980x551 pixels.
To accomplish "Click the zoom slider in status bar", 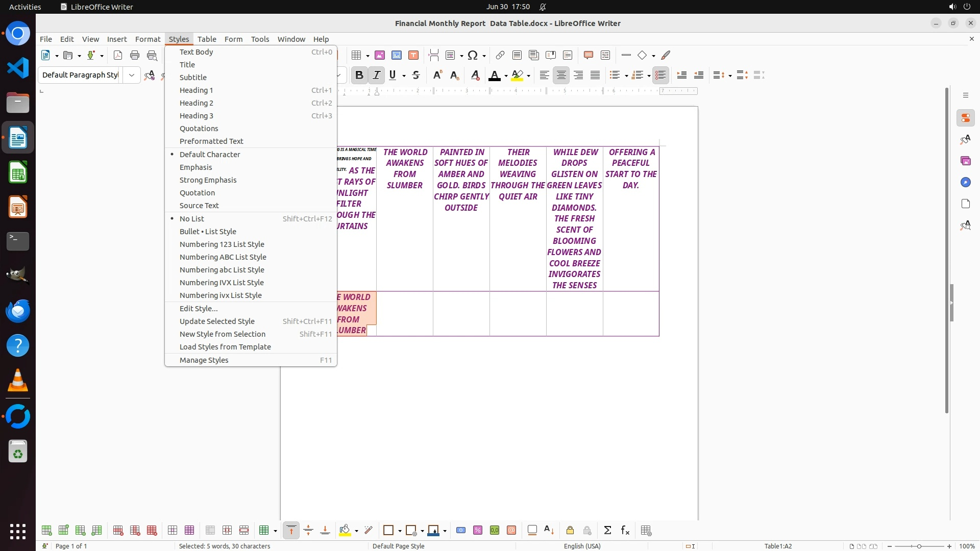I will click(x=919, y=546).
